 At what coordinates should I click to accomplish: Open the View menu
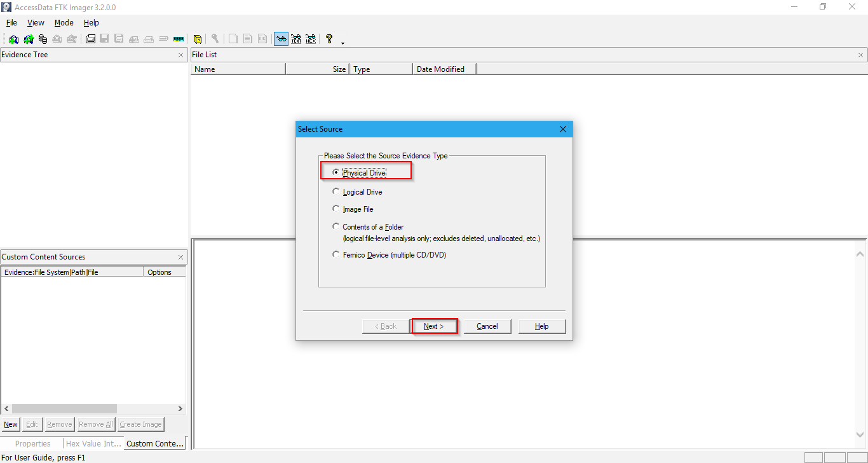point(36,22)
